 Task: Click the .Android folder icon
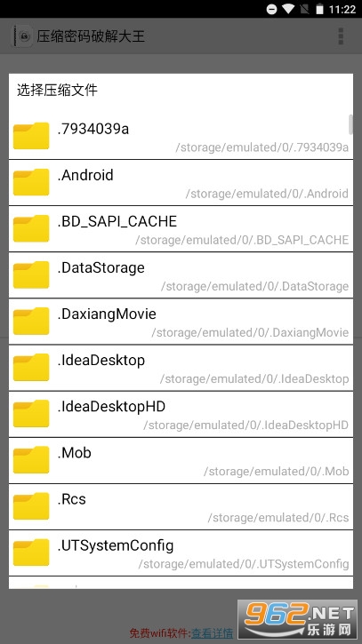click(31, 182)
